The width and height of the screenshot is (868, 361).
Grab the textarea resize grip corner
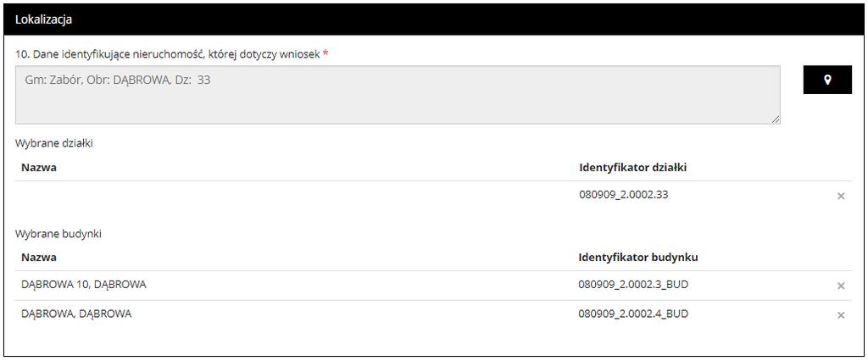click(x=776, y=119)
